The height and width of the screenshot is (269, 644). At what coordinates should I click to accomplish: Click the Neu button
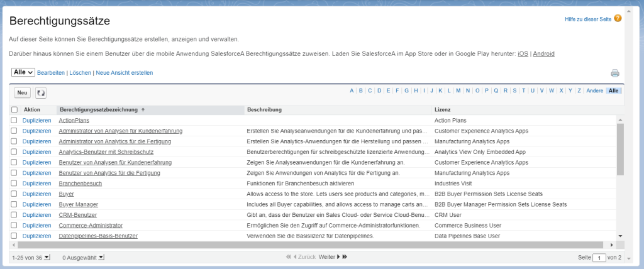coord(23,92)
